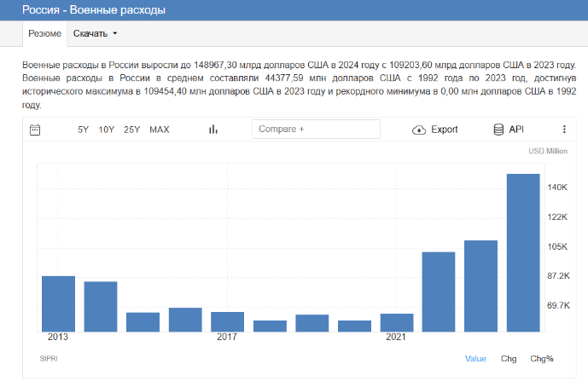Switch to 25Y time range
Viewport: 588px width, 387px height.
[131, 130]
